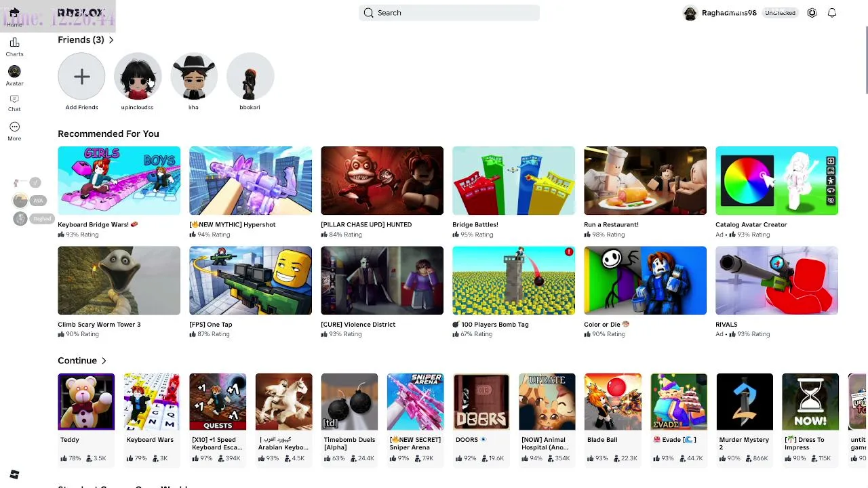Open the +1 Speed Keyboard Escape thumbnail
Screen dimensions: 868x488
[x=218, y=402]
